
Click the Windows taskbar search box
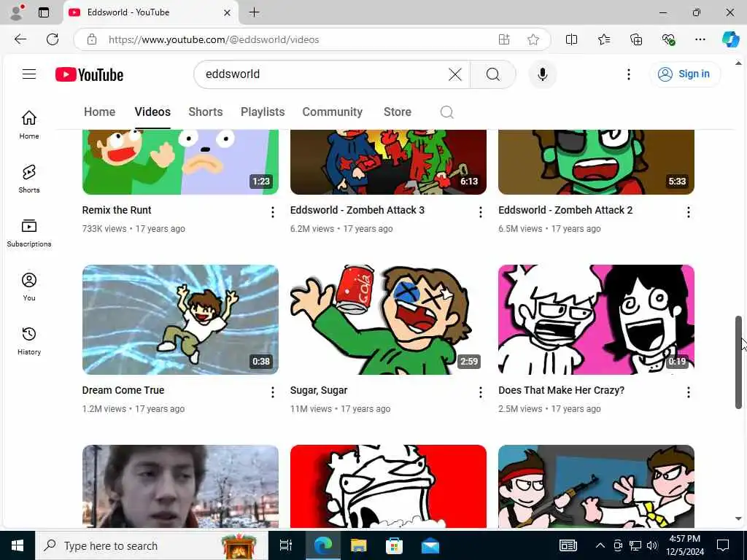coord(152,545)
